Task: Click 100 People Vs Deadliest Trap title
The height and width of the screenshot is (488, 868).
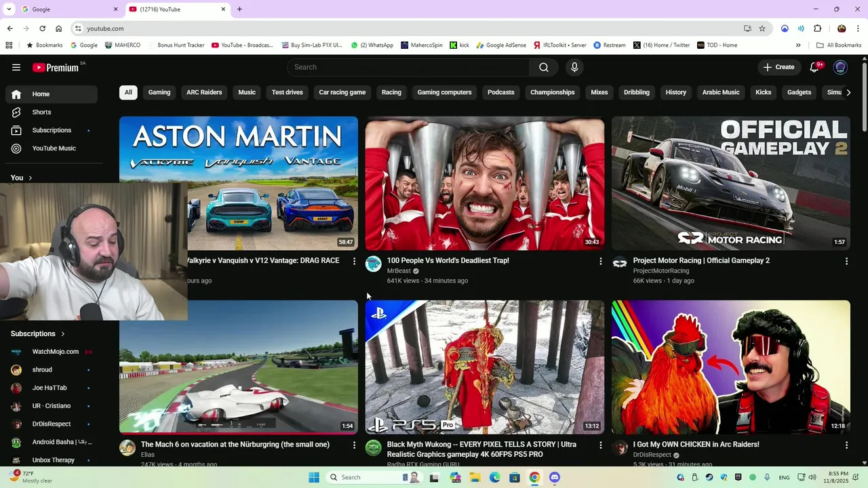Action: (448, 260)
